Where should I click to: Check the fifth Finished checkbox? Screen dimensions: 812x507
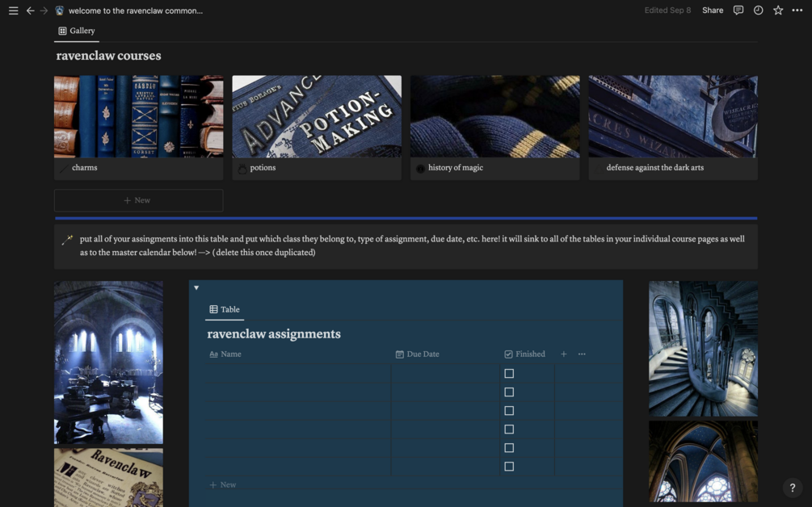pyautogui.click(x=509, y=448)
